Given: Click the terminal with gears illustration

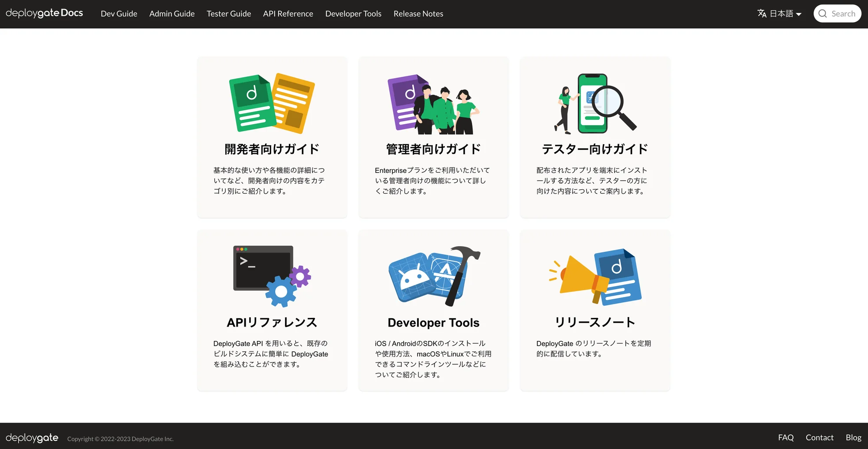Looking at the screenshot, I should coord(272,276).
